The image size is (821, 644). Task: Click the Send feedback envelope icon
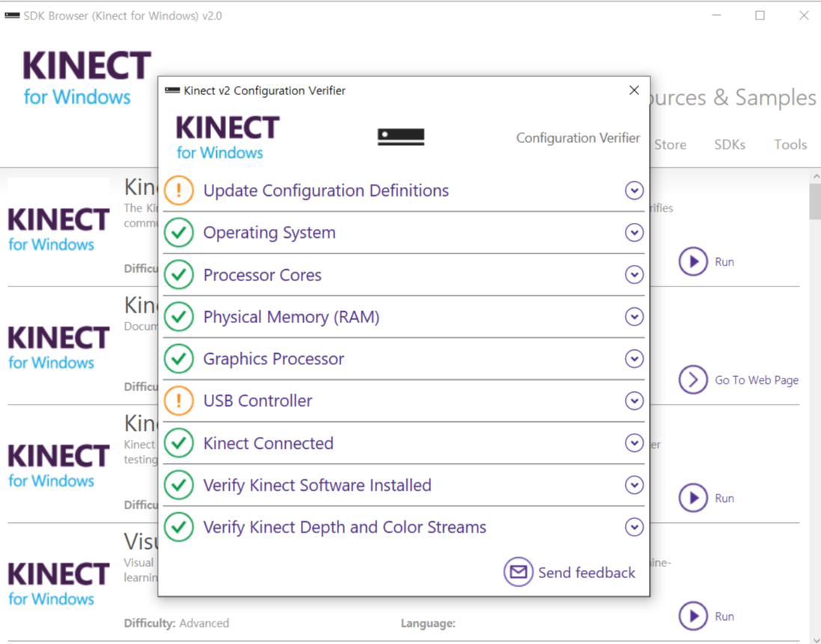coord(519,571)
